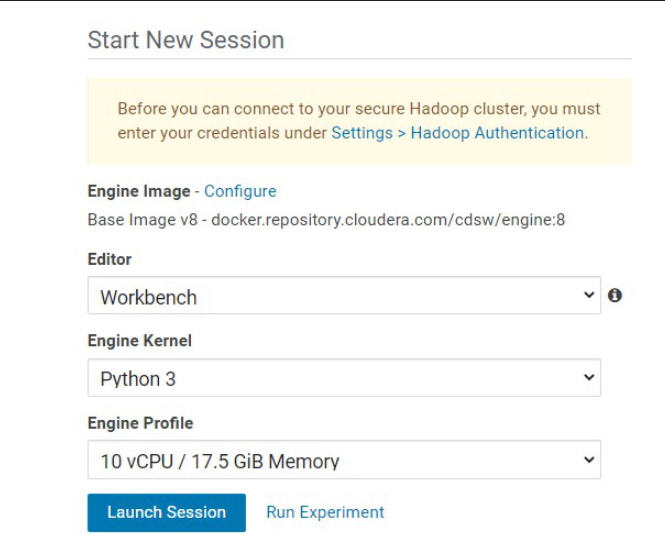Click the chevron arrow of the Workbench dropdown

pyautogui.click(x=589, y=295)
